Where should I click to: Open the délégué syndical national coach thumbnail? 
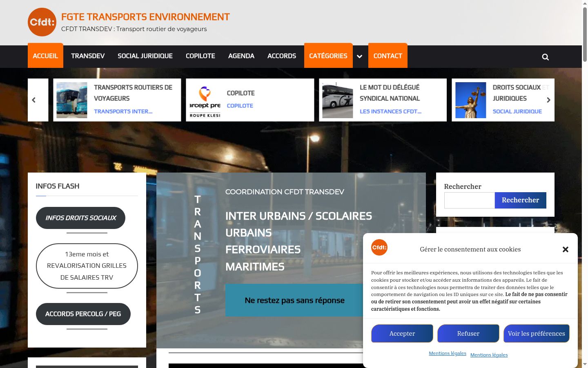click(x=338, y=100)
